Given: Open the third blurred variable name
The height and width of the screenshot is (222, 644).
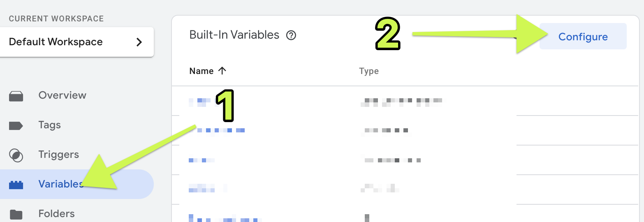Looking at the screenshot, I should point(202,160).
